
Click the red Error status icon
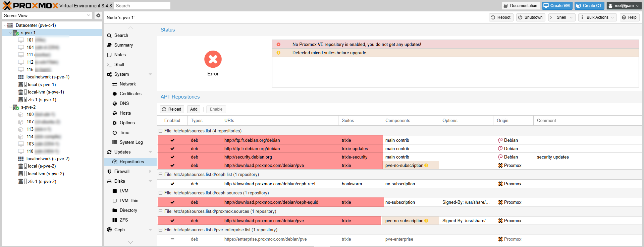(213, 59)
